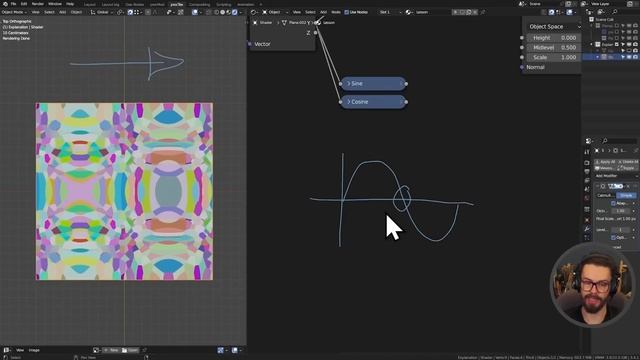640x360 pixels.
Task: Open the Particles properties tab icon
Action: 587,238
